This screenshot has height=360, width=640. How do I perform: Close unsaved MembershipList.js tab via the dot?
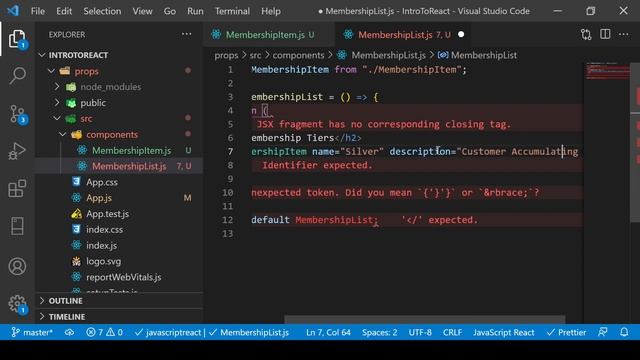[x=461, y=34]
